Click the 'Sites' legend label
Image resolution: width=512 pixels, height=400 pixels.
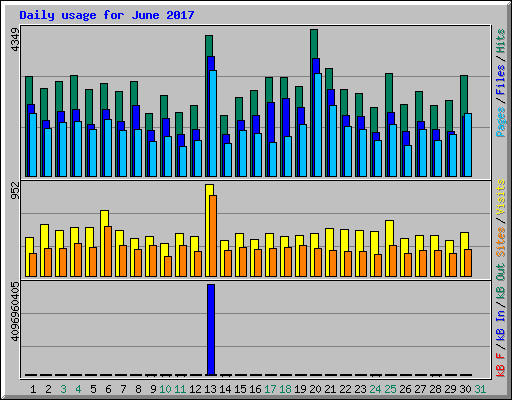(500, 242)
